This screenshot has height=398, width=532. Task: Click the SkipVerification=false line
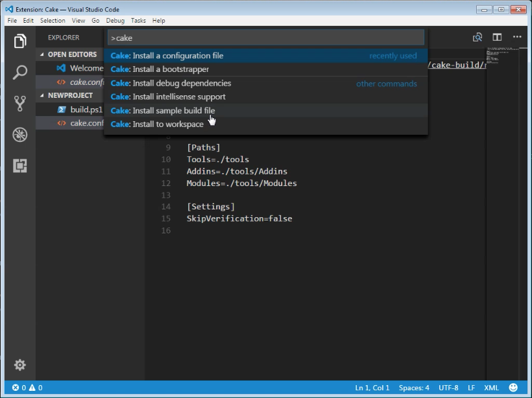(239, 218)
